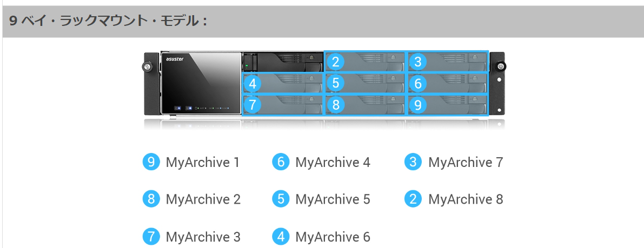Click the number 9 badge beside MyArchive 1
644x248 pixels.
(x=151, y=162)
